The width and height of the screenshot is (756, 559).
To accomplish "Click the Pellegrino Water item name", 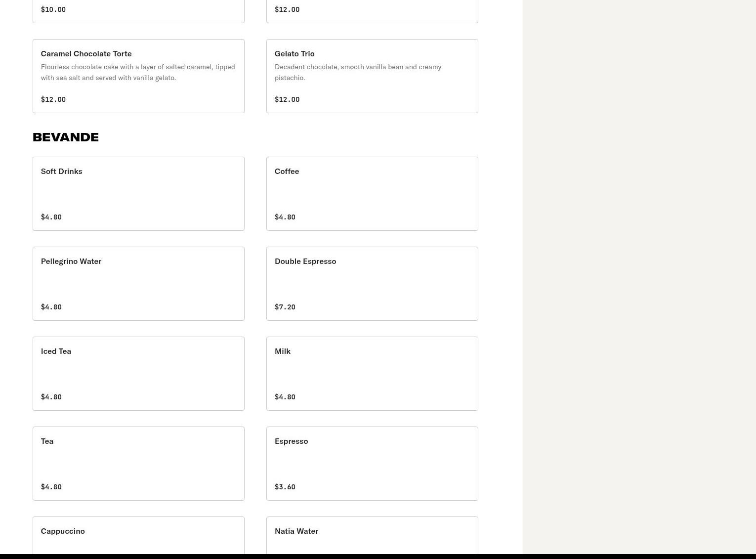I will pyautogui.click(x=71, y=261).
